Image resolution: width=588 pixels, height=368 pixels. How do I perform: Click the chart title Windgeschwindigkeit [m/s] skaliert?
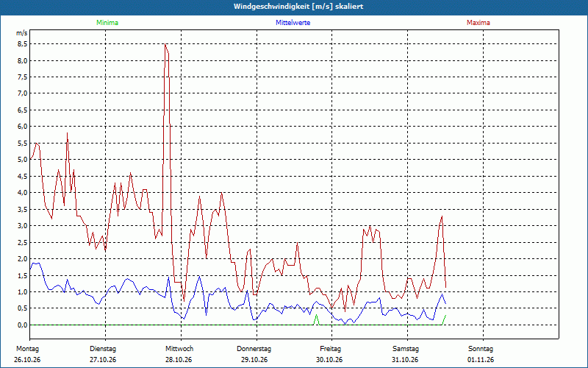pyautogui.click(x=298, y=7)
